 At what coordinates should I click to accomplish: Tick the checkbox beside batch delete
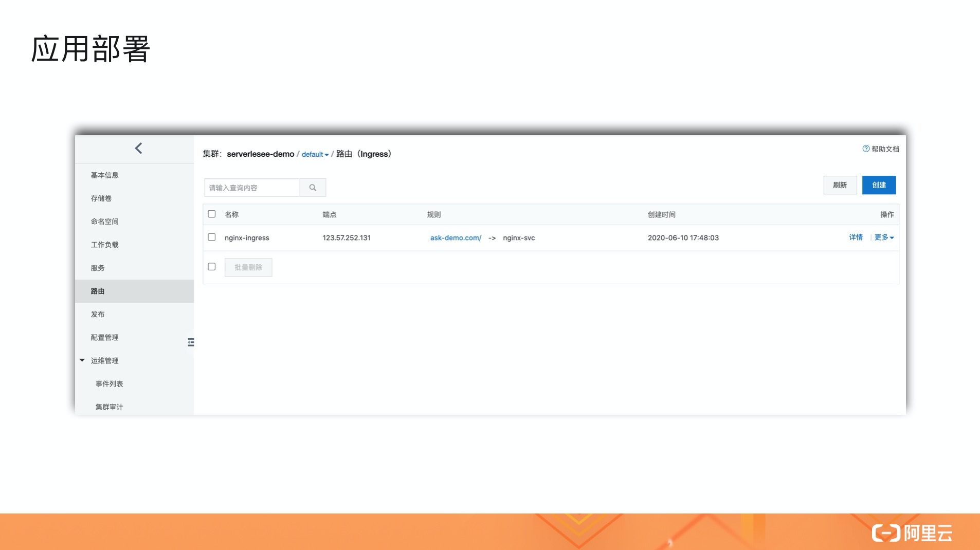click(x=212, y=267)
